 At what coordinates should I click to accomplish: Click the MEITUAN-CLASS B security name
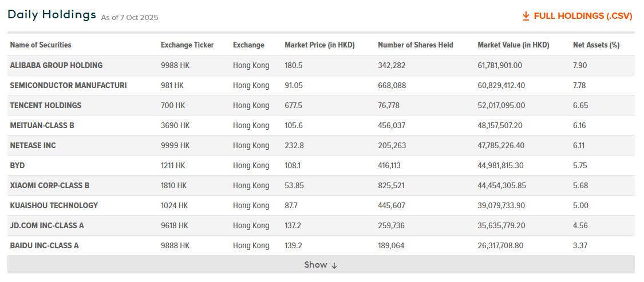click(x=42, y=125)
